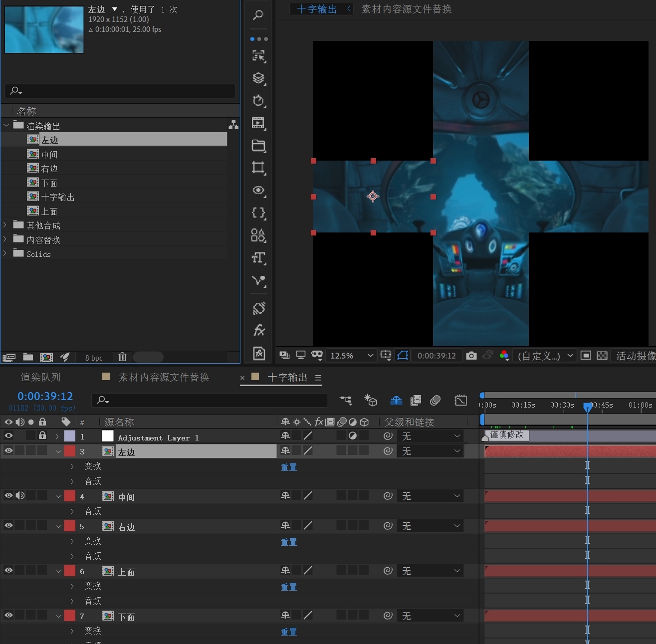
Task: Click the region of interest icon
Action: [x=586, y=355]
